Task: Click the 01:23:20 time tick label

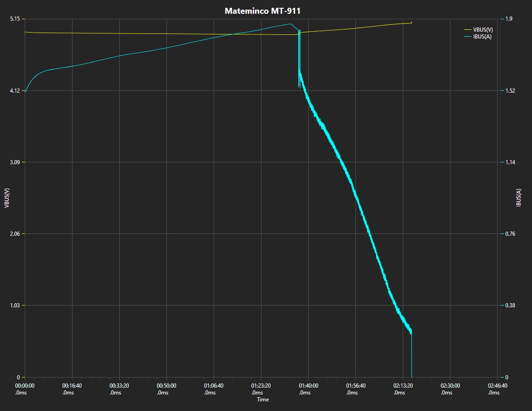Action: coord(261,389)
